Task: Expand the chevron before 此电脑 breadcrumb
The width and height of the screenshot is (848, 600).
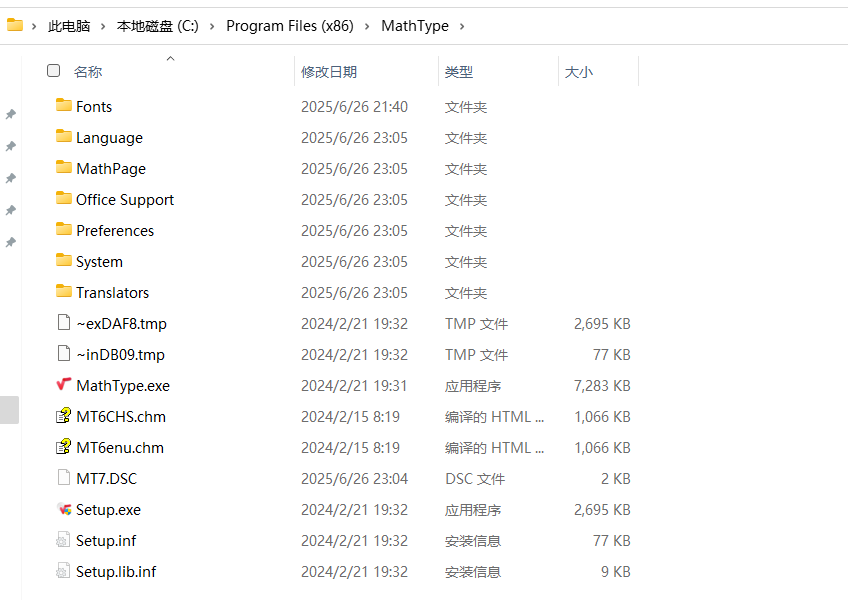Action: pos(34,26)
